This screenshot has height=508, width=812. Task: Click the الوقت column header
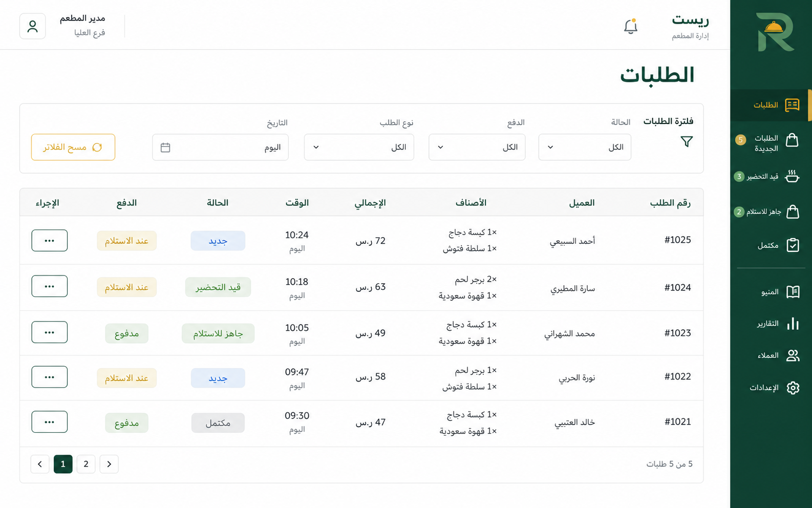[x=297, y=203]
